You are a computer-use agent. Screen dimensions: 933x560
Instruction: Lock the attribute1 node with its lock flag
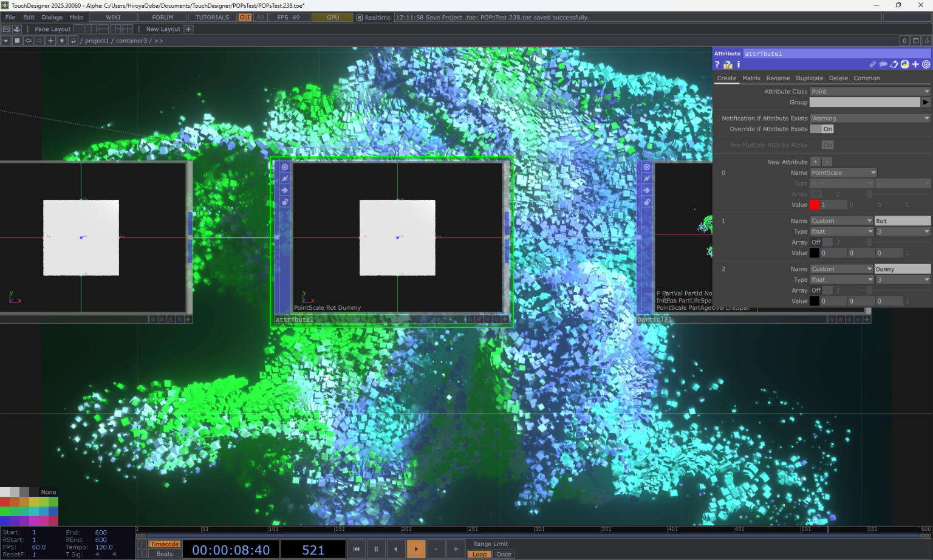284,201
